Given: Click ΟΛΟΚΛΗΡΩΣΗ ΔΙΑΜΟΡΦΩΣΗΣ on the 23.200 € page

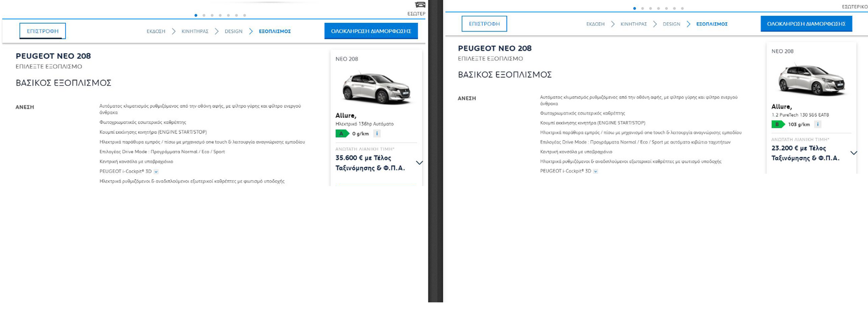Looking at the screenshot, I should pyautogui.click(x=806, y=24).
